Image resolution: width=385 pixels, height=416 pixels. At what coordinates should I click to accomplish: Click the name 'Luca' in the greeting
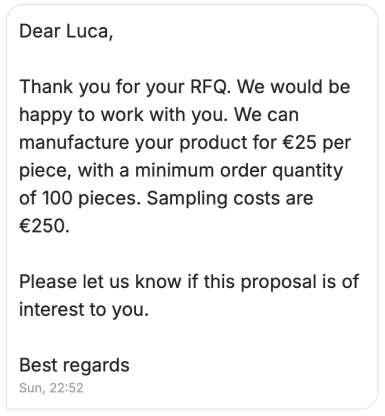(x=89, y=32)
